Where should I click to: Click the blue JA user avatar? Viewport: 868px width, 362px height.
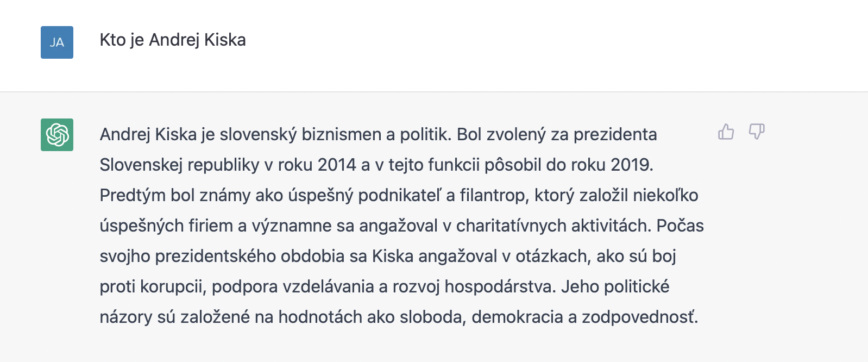57,42
